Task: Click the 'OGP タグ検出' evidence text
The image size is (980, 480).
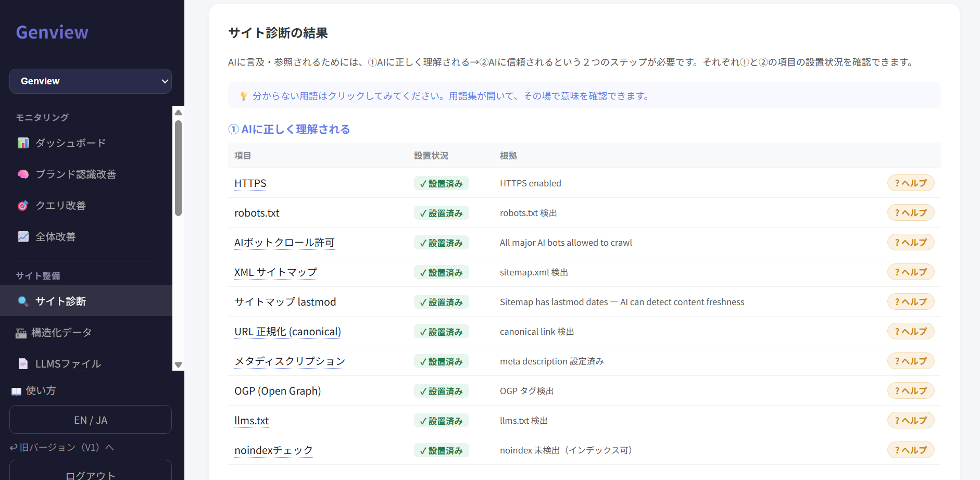Action: (526, 391)
